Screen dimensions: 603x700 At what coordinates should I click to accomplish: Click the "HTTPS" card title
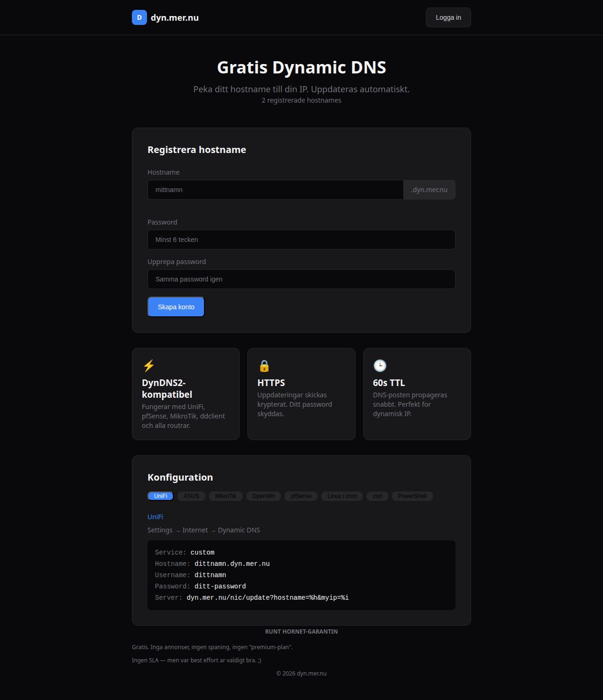271,383
